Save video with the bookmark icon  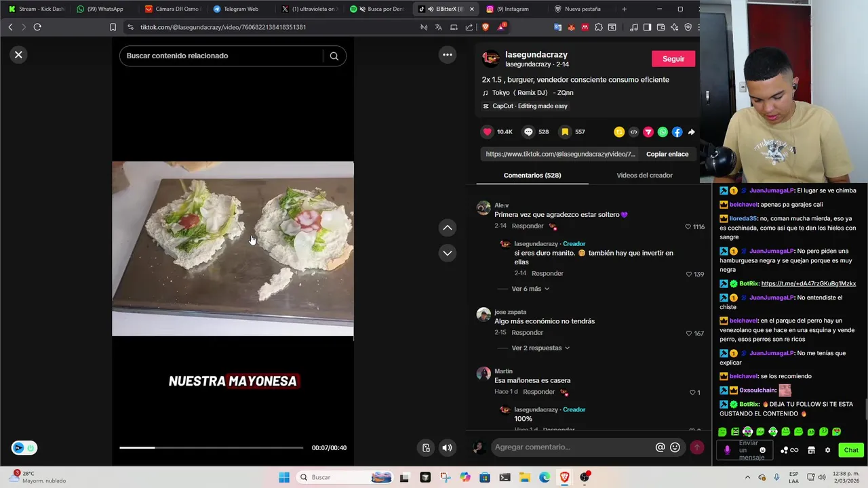point(564,131)
